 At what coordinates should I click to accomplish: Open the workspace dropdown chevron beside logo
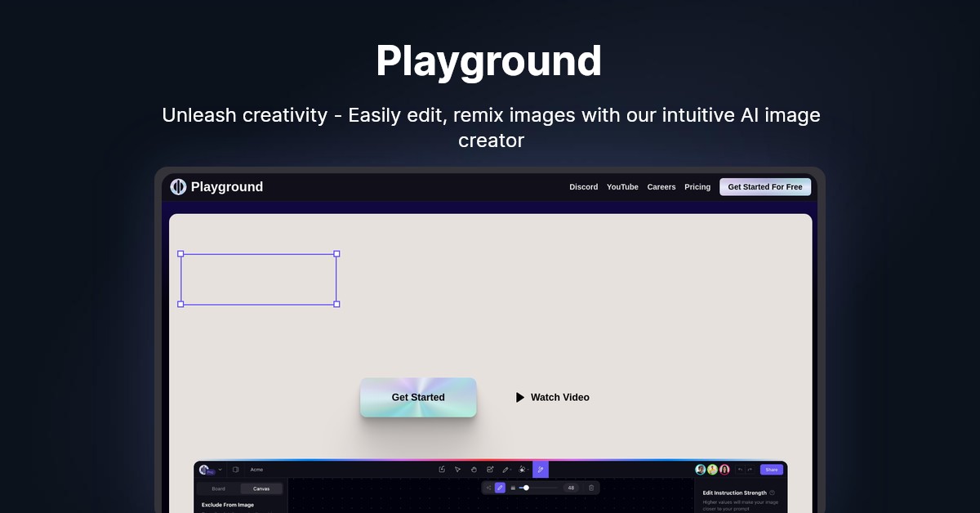220,470
